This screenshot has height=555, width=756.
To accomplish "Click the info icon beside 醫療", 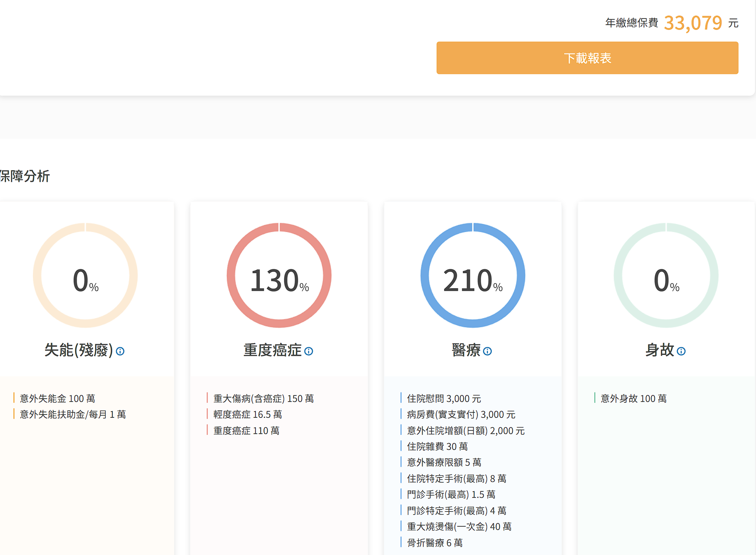I will pyautogui.click(x=487, y=351).
